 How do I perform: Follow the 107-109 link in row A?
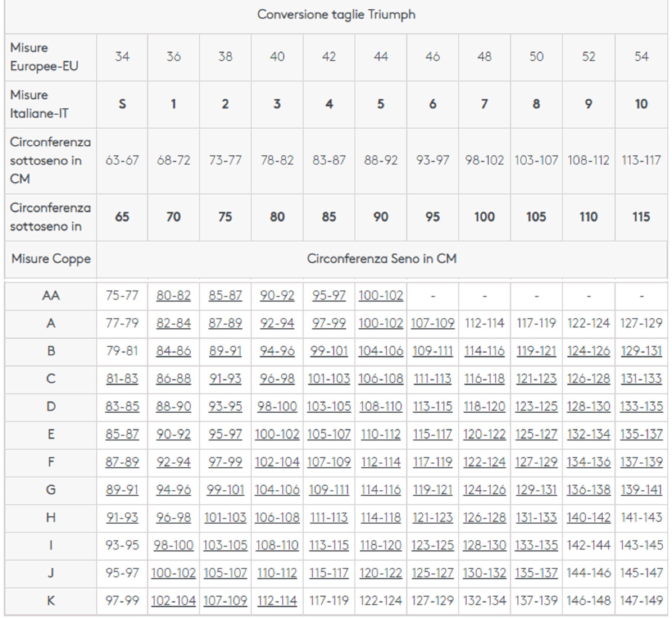433,323
